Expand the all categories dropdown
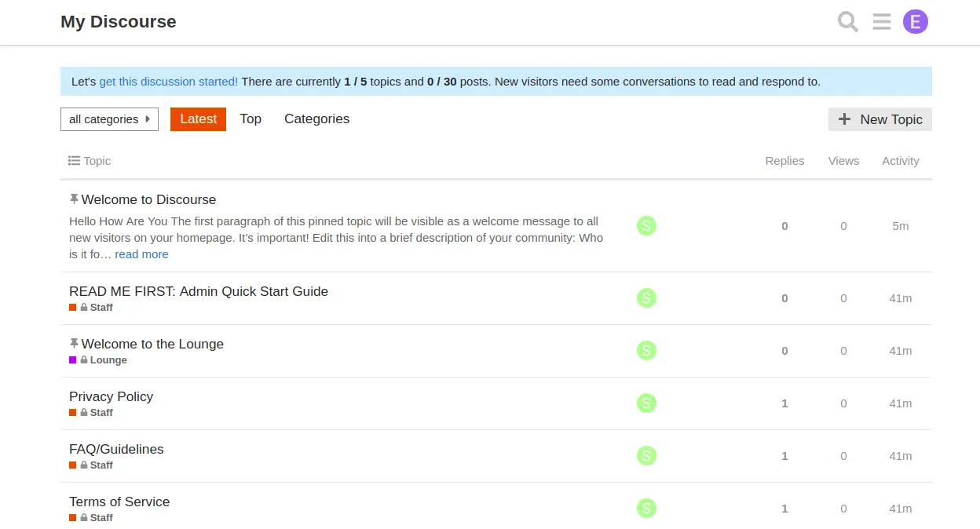 109,119
